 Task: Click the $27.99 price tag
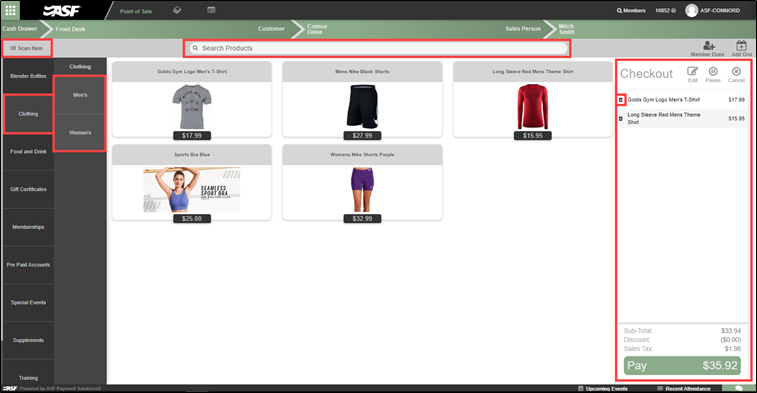click(362, 136)
